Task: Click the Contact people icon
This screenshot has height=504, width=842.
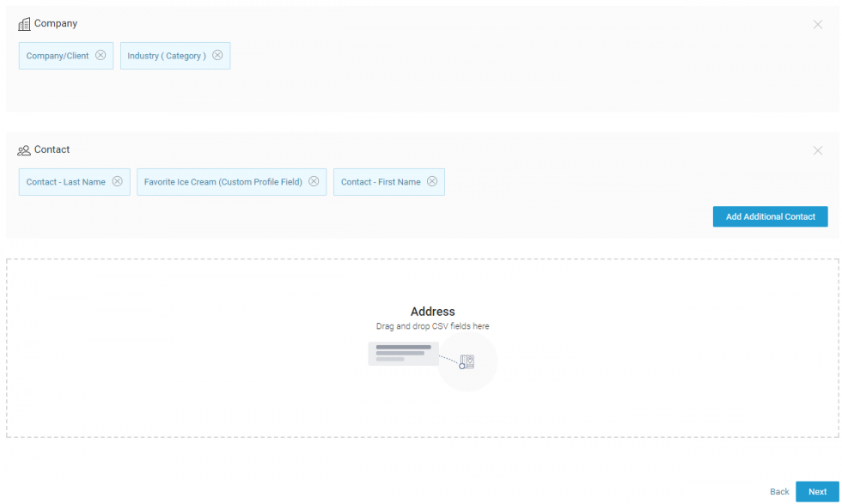Action: tap(24, 150)
